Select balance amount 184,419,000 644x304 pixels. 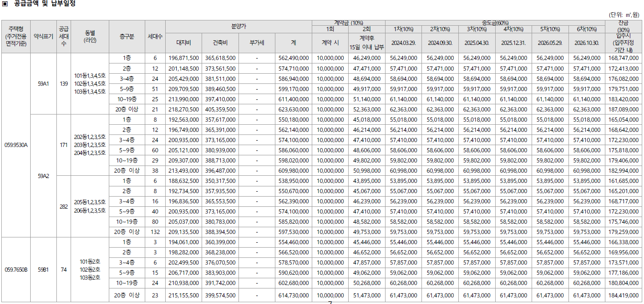(x=624, y=295)
